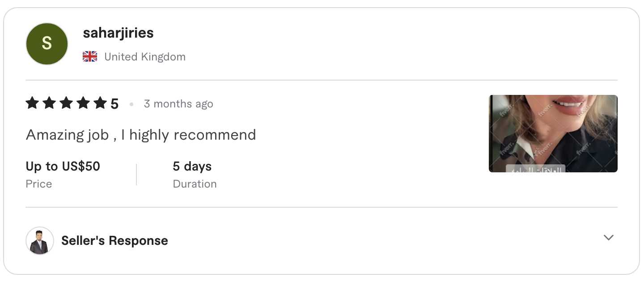Click the third rating star
Image resolution: width=644 pixels, height=282 pixels.
pyautogui.click(x=66, y=103)
